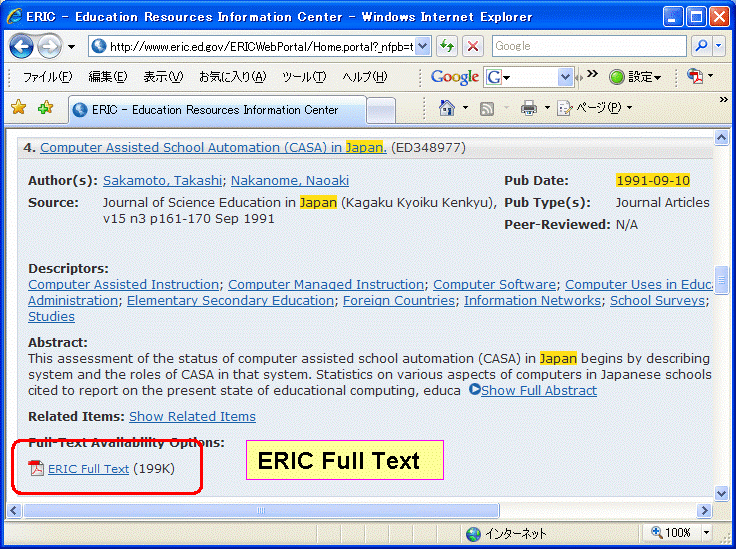The height and width of the screenshot is (549, 736).
Task: Open descriptor School Surveys
Action: click(657, 300)
